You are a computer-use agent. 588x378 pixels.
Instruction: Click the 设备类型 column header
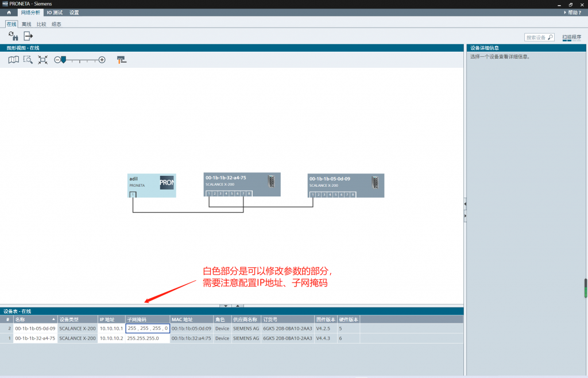[x=78, y=319]
